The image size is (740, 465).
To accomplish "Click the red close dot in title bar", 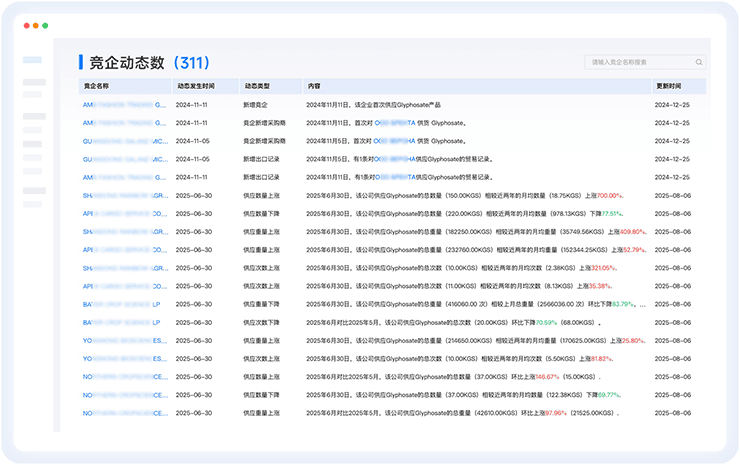I will point(25,25).
